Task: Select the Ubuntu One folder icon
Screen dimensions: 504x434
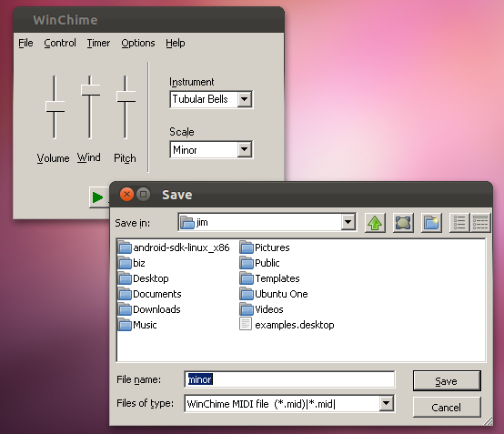Action: click(247, 294)
